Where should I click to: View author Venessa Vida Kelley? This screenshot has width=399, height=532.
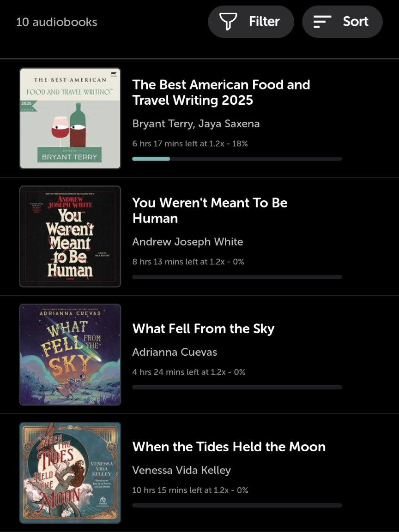pos(181,470)
